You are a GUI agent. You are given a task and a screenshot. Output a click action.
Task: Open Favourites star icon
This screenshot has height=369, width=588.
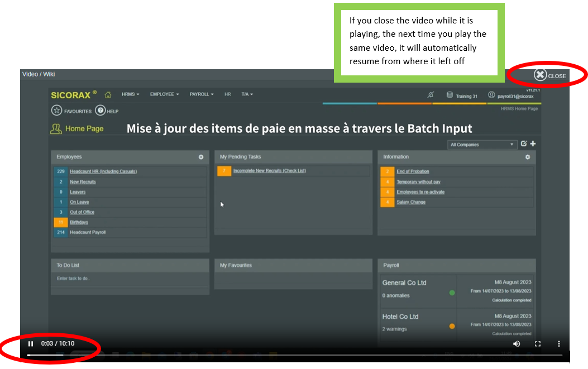[x=56, y=111]
